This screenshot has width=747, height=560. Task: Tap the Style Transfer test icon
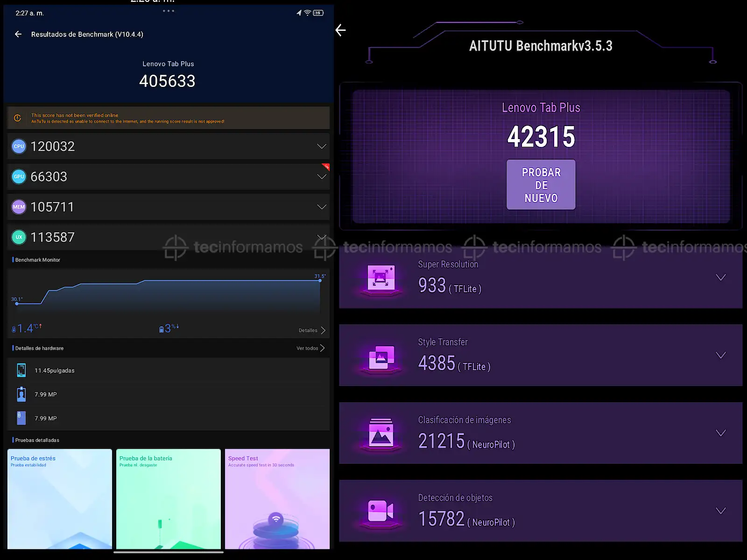point(381,357)
